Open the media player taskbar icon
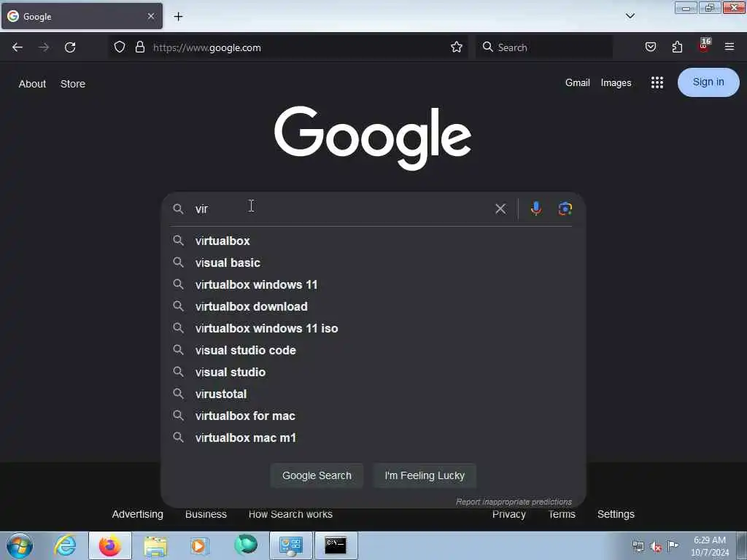 (199, 545)
